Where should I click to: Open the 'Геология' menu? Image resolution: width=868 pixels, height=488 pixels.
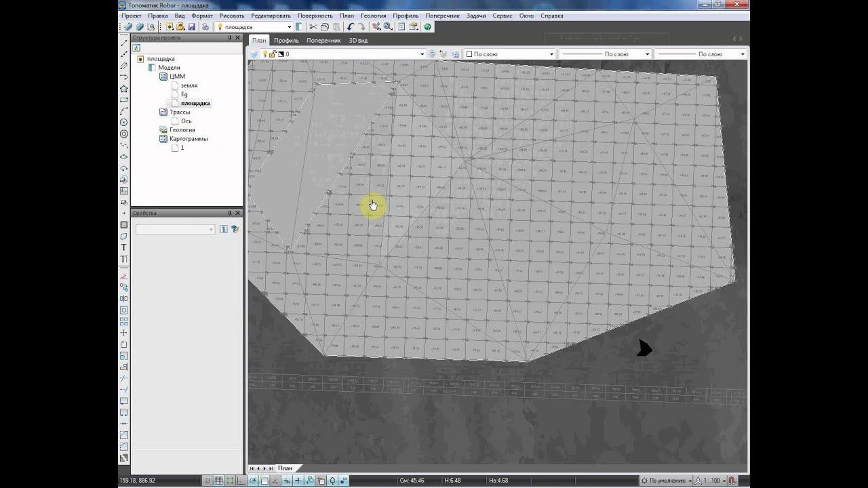tap(373, 16)
